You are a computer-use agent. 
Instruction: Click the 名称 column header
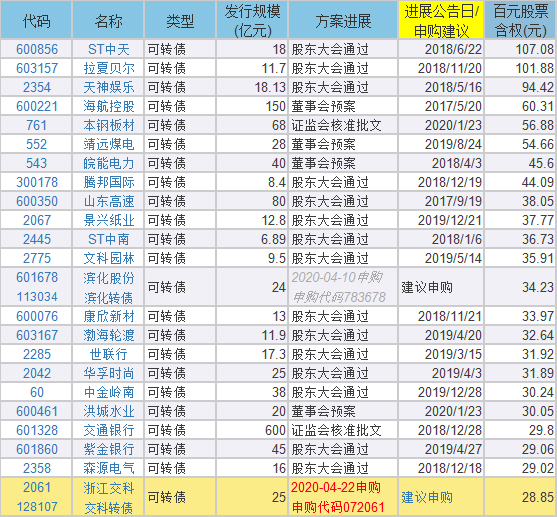108,21
